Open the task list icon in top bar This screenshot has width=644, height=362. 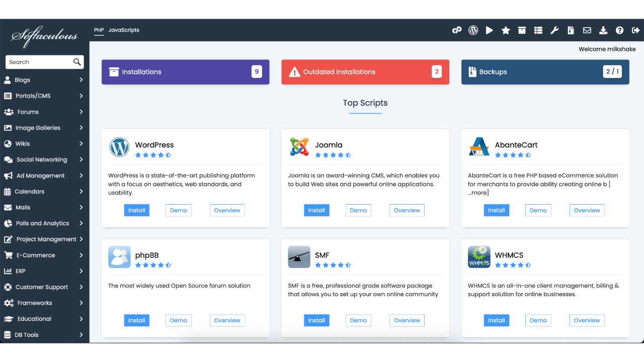coord(538,30)
